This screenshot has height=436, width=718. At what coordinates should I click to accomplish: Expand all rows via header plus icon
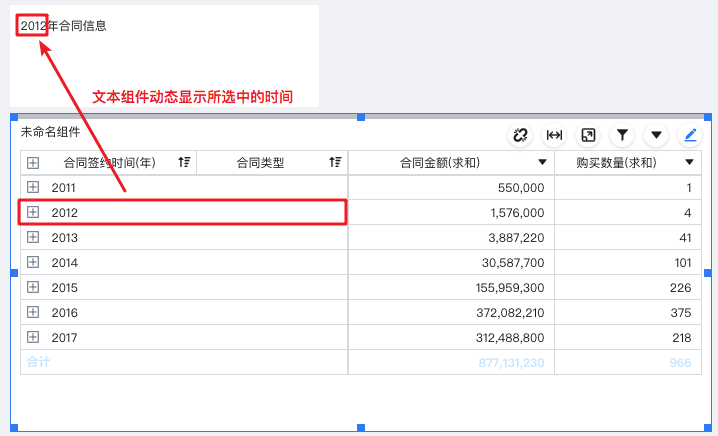point(33,163)
